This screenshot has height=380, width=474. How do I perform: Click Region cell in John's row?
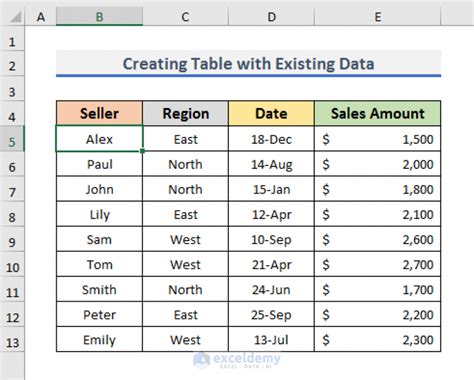point(185,189)
